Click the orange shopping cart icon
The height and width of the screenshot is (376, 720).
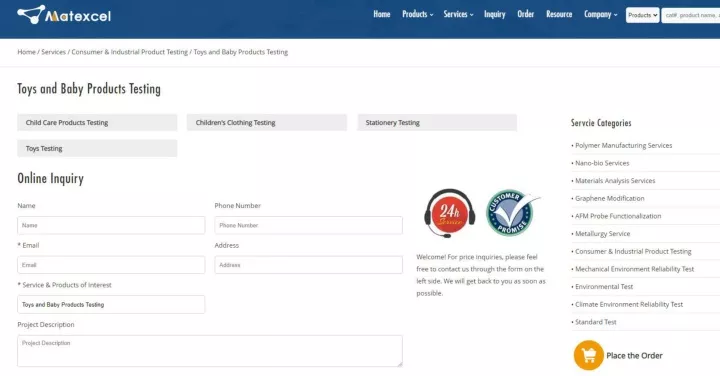coord(588,355)
